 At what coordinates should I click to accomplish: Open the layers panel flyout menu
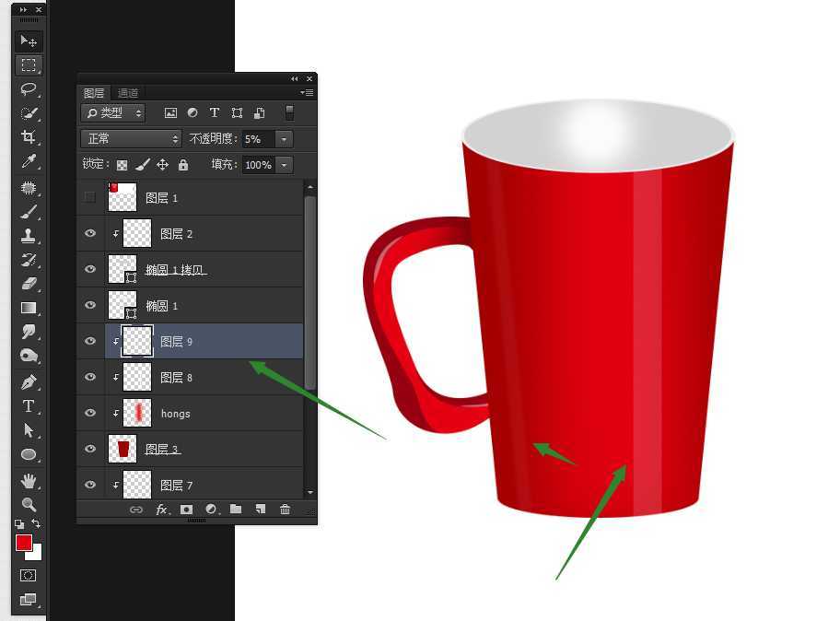tap(308, 93)
